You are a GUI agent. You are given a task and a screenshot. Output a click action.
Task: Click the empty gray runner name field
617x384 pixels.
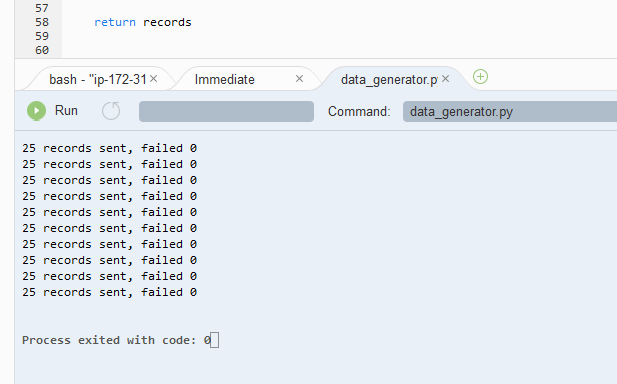coord(226,111)
